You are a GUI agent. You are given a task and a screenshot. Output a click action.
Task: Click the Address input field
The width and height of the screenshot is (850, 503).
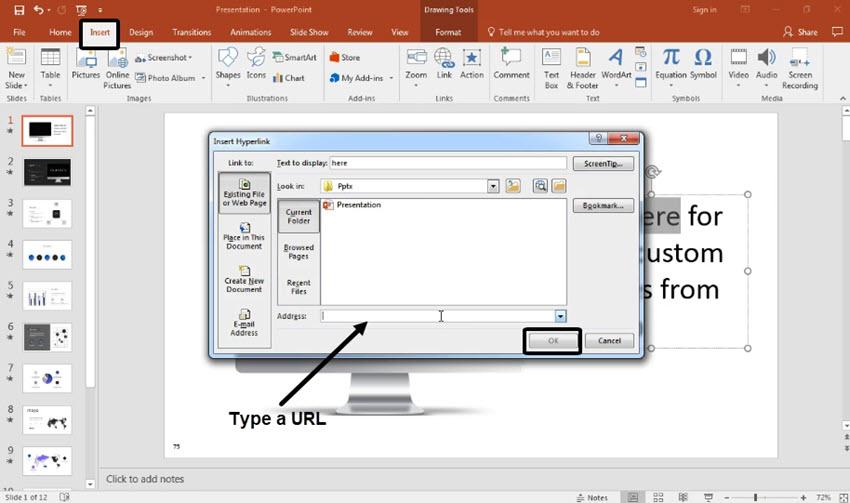[x=437, y=316]
